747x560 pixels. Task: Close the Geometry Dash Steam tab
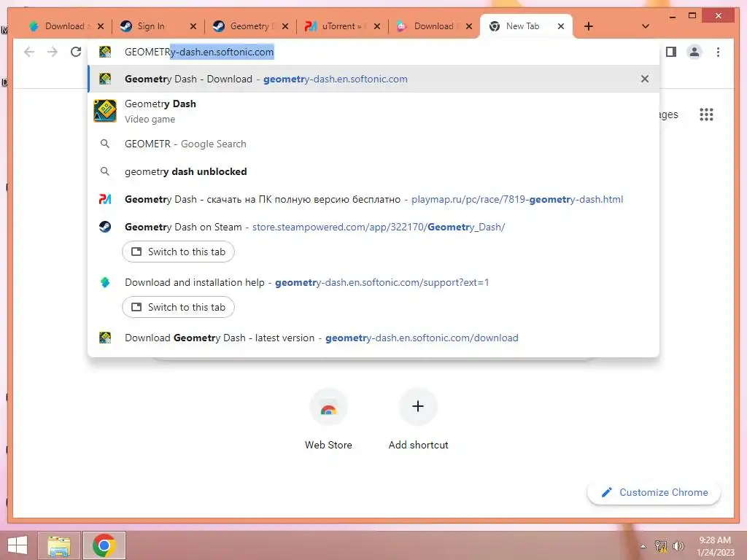pos(285,26)
